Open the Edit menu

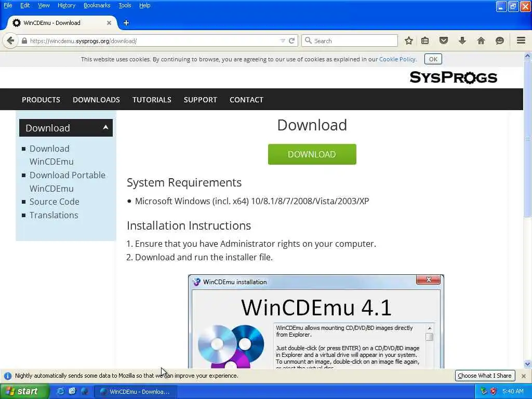tap(25, 5)
